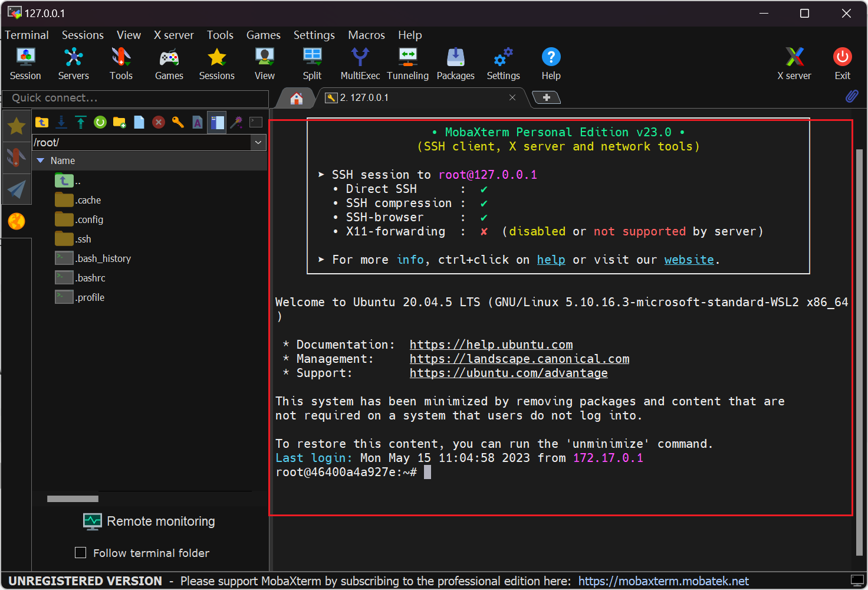Click the Quick connect input field
Viewport: 868px width, 590px height.
coord(136,98)
